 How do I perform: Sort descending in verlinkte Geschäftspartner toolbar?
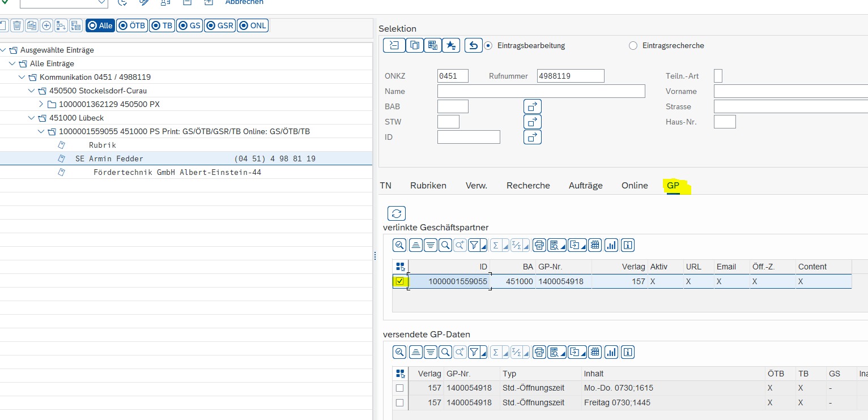click(x=431, y=245)
